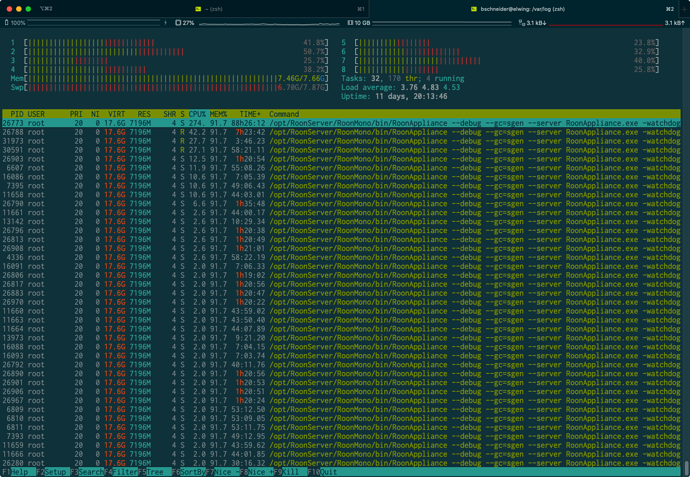Activate the F4 Filter function
Image resolution: width=690 pixels, height=477 pixels.
pos(121,472)
